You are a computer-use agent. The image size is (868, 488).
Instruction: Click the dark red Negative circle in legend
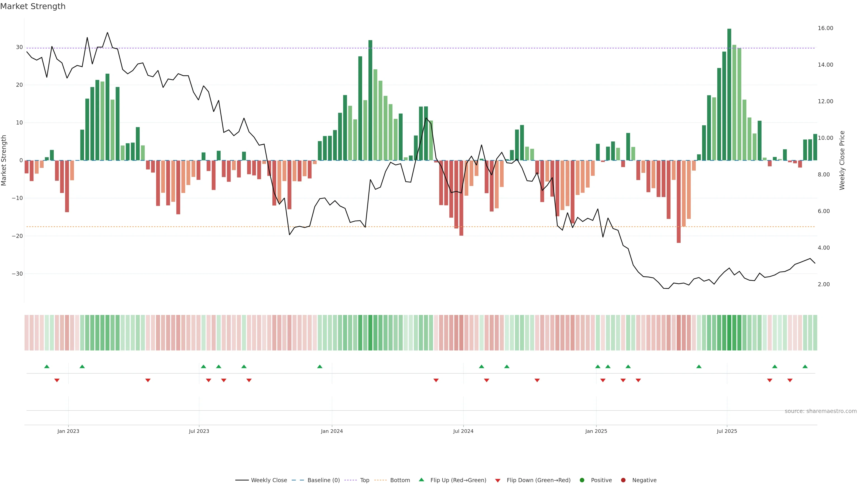pyautogui.click(x=623, y=480)
